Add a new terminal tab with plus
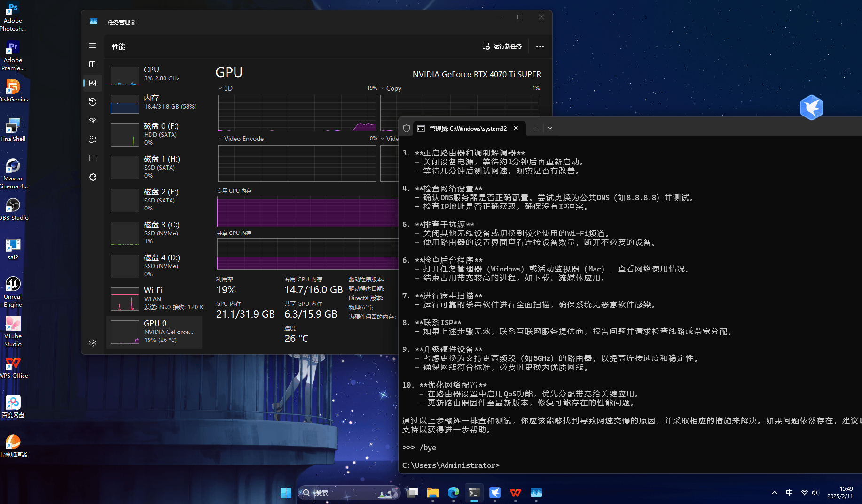Image resolution: width=862 pixels, height=504 pixels. tap(536, 128)
